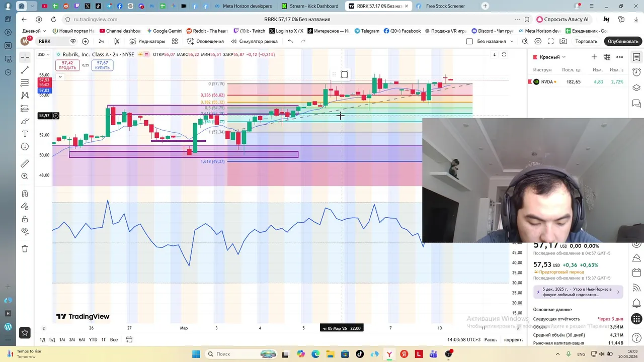Toggle the layout checkbox next to Без названия

coord(469,41)
